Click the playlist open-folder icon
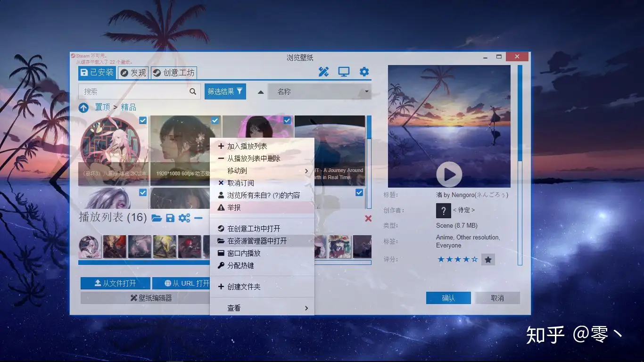The image size is (644, 362). (x=157, y=218)
